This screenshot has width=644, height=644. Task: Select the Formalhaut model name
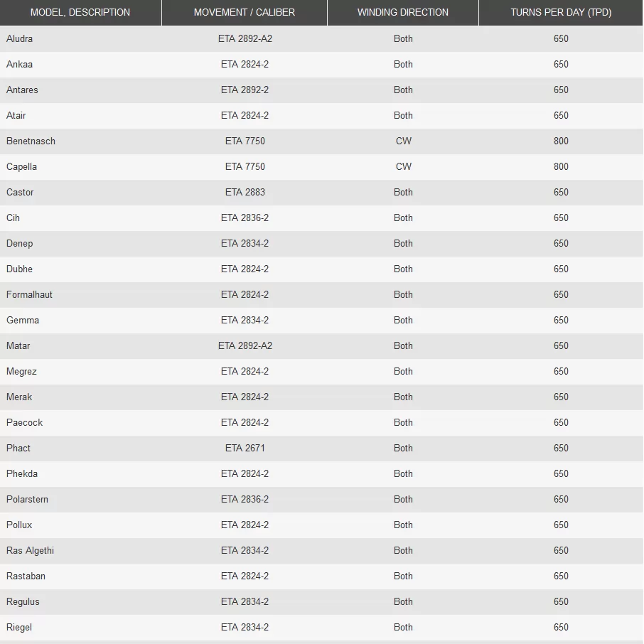point(29,294)
